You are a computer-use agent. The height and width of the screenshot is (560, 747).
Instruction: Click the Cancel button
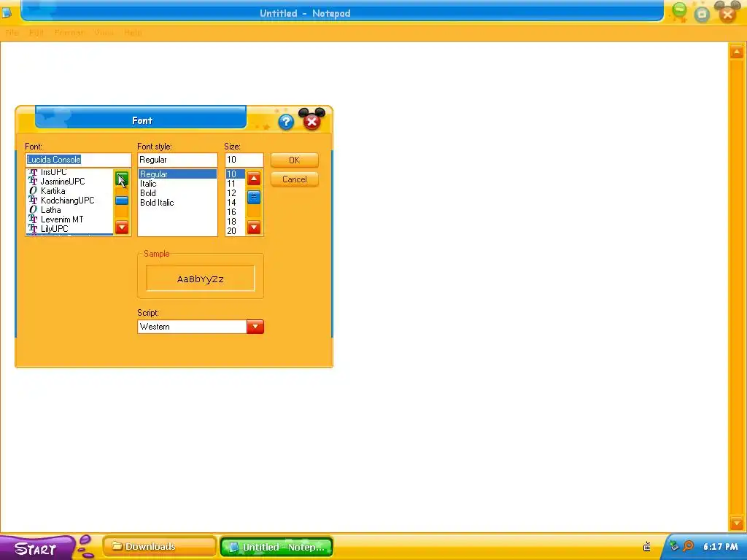click(x=295, y=179)
